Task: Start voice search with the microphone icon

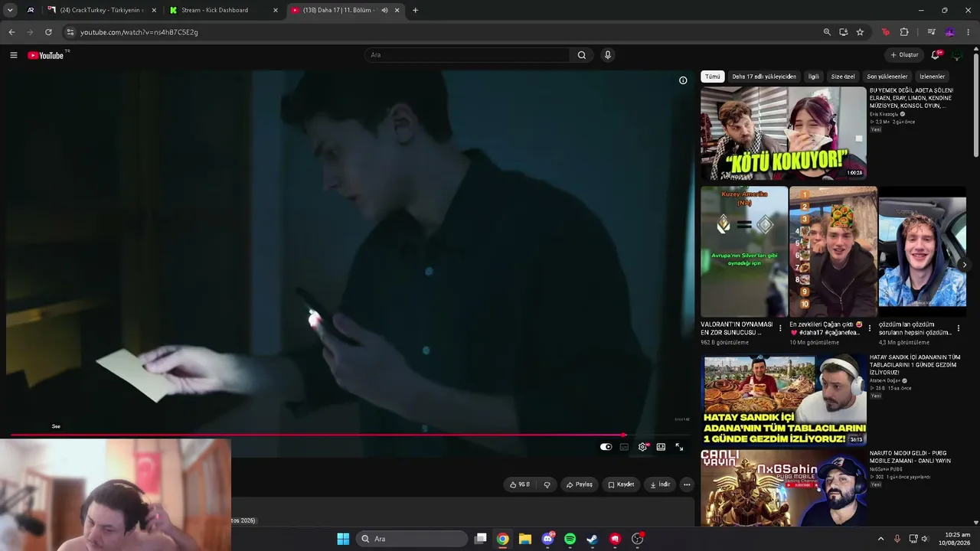Action: 608,55
